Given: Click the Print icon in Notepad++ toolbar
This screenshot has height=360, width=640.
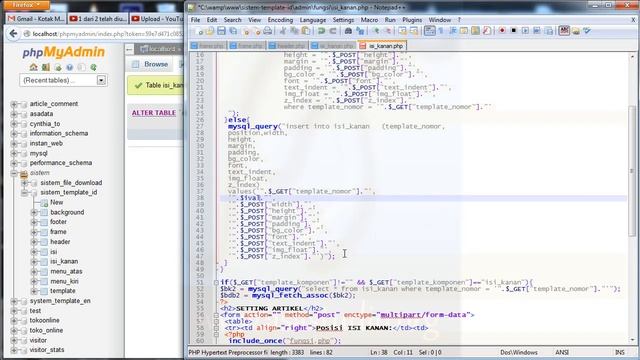Looking at the screenshot, I should click(x=267, y=31).
